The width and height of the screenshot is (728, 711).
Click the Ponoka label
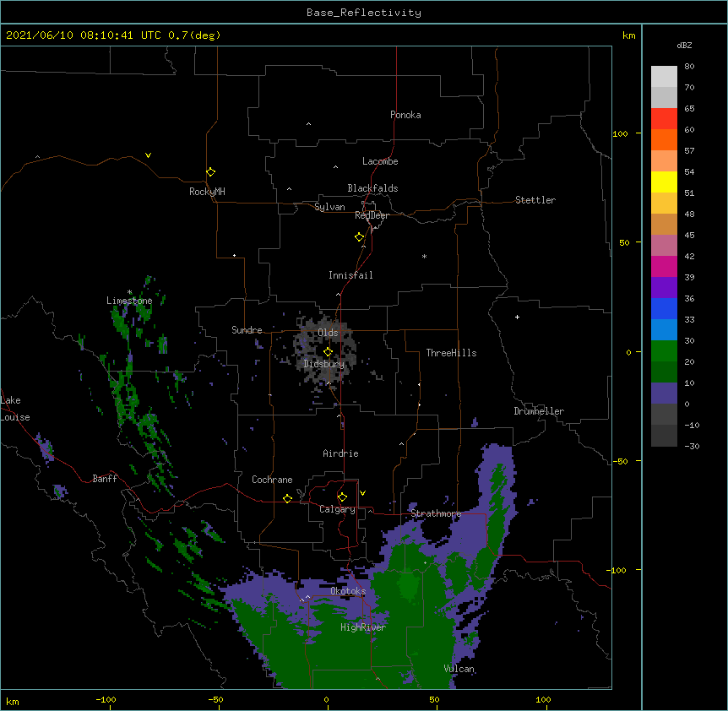(x=405, y=115)
